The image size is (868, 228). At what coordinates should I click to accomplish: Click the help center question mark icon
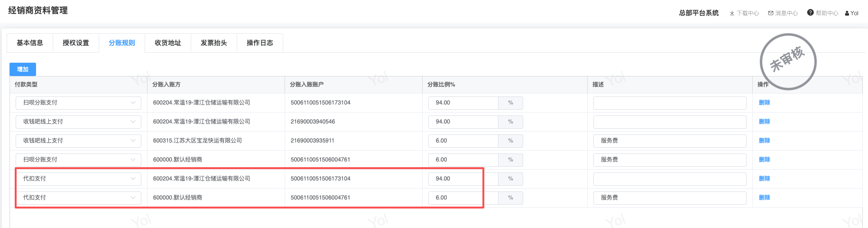click(810, 13)
